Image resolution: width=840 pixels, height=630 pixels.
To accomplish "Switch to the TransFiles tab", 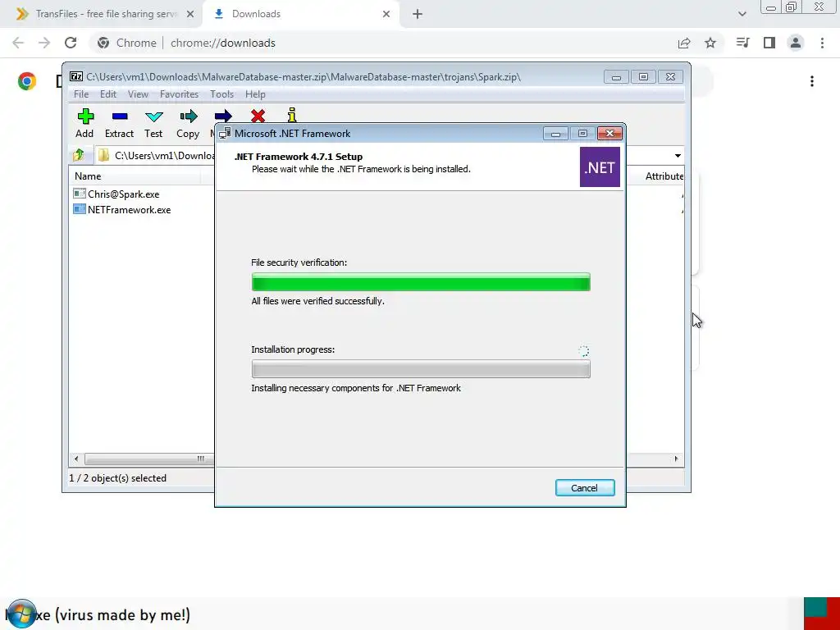I will point(101,15).
